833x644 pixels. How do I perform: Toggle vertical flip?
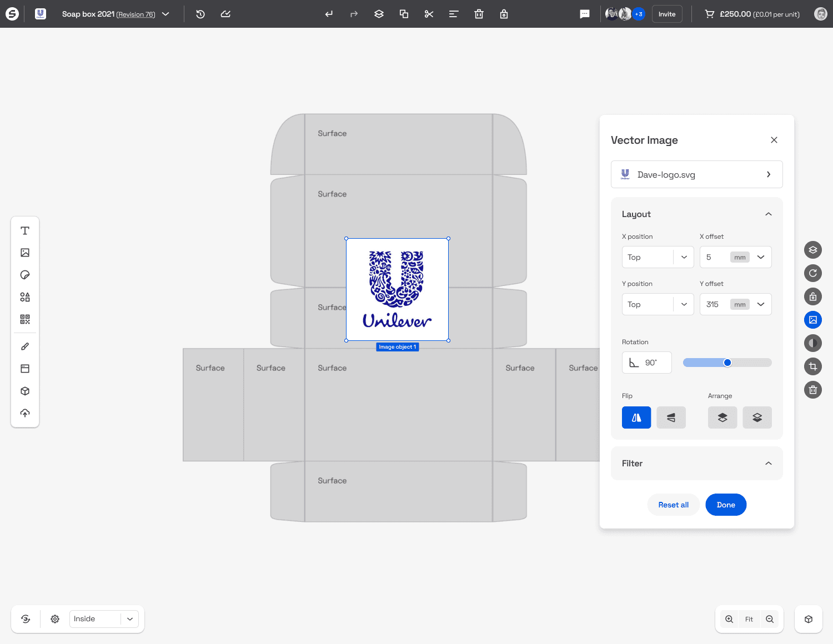tap(671, 417)
